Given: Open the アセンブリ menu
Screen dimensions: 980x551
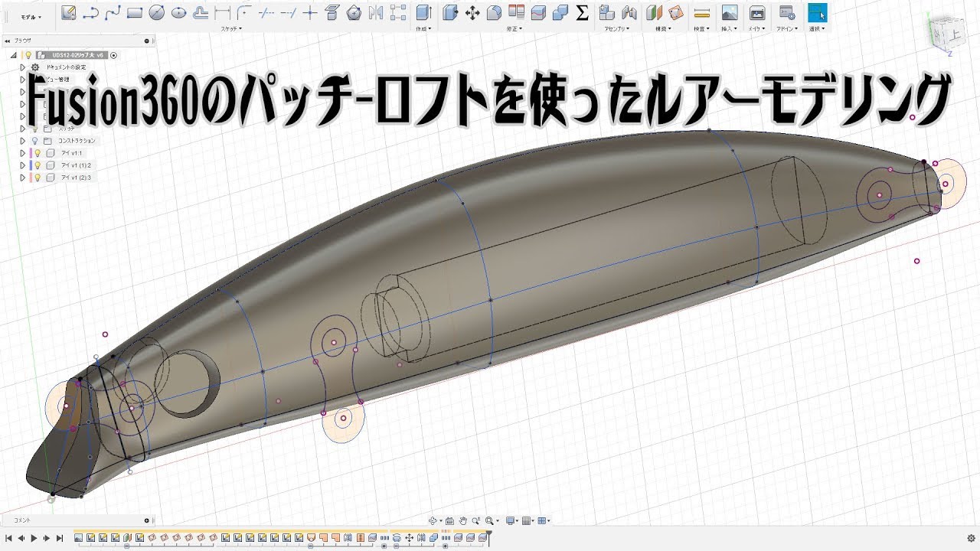Looking at the screenshot, I should tap(617, 29).
